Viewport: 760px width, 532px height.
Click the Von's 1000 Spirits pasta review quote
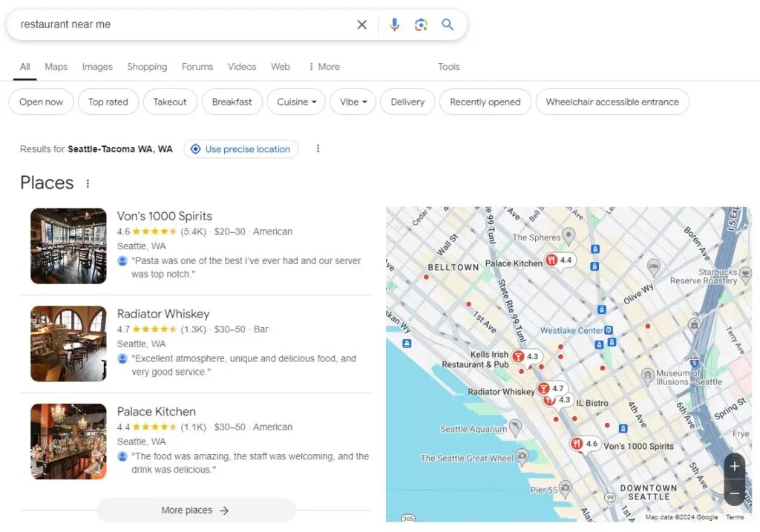[x=246, y=267]
